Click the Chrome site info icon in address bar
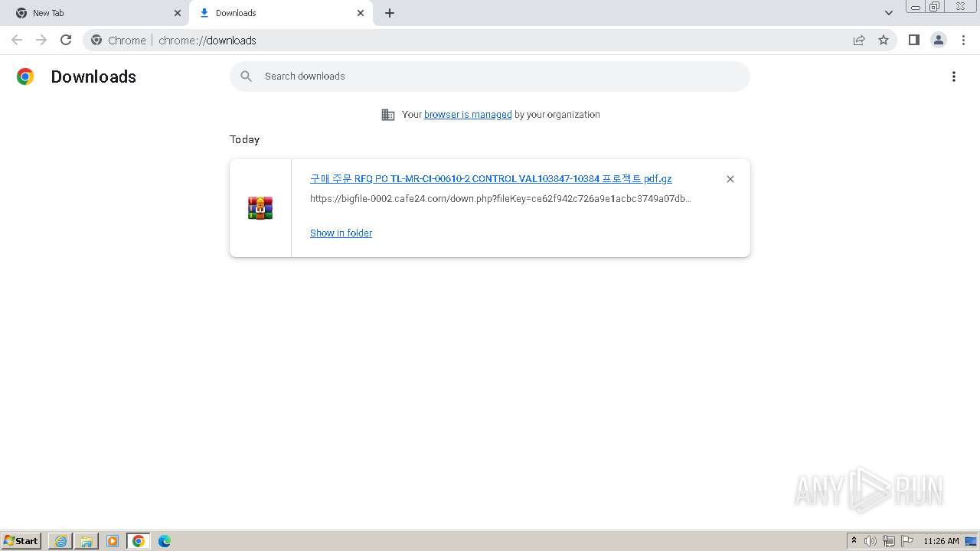The image size is (980, 551). point(96,40)
